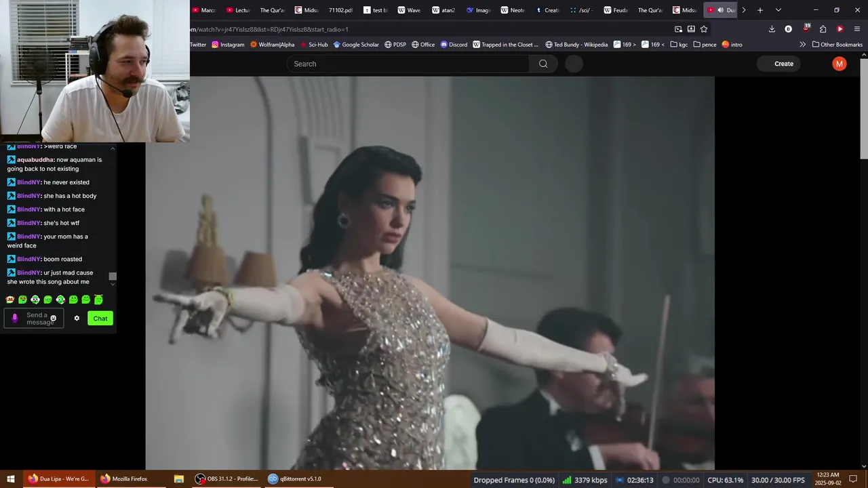This screenshot has width=868, height=488.
Task: Open the Trapped in the Closet bookmark
Action: click(x=505, y=45)
